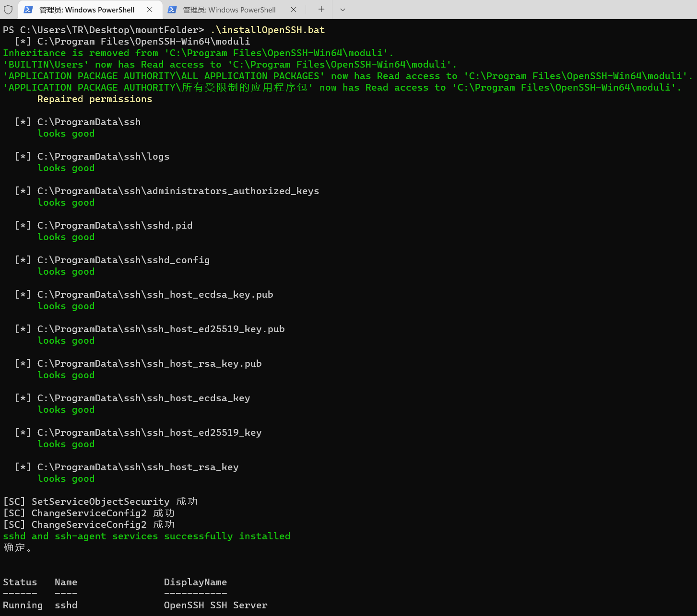Click the PowerShell icon on the inactive second tab

pyautogui.click(x=172, y=10)
